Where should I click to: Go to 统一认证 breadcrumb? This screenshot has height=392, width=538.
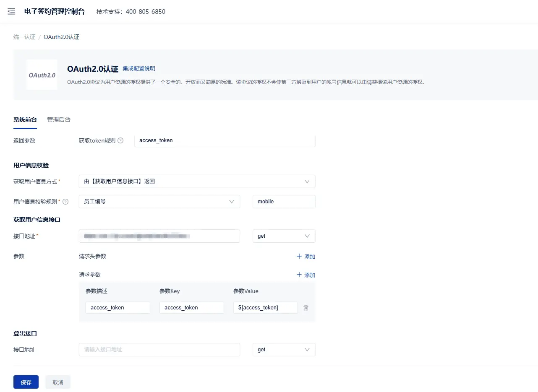click(x=24, y=37)
